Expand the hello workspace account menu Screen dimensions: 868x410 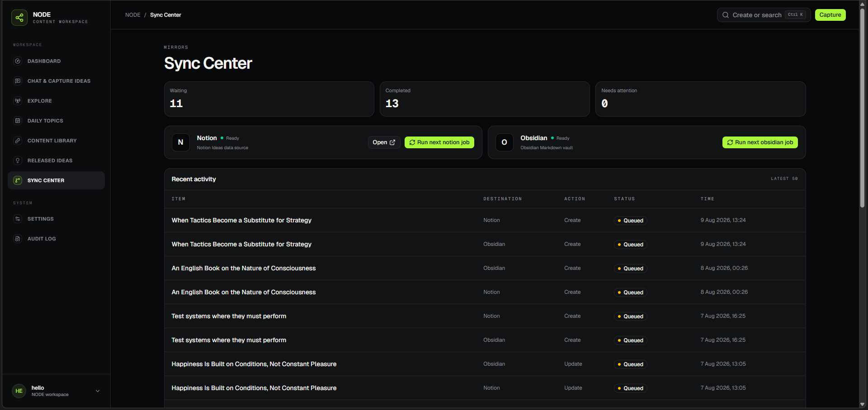coord(98,391)
